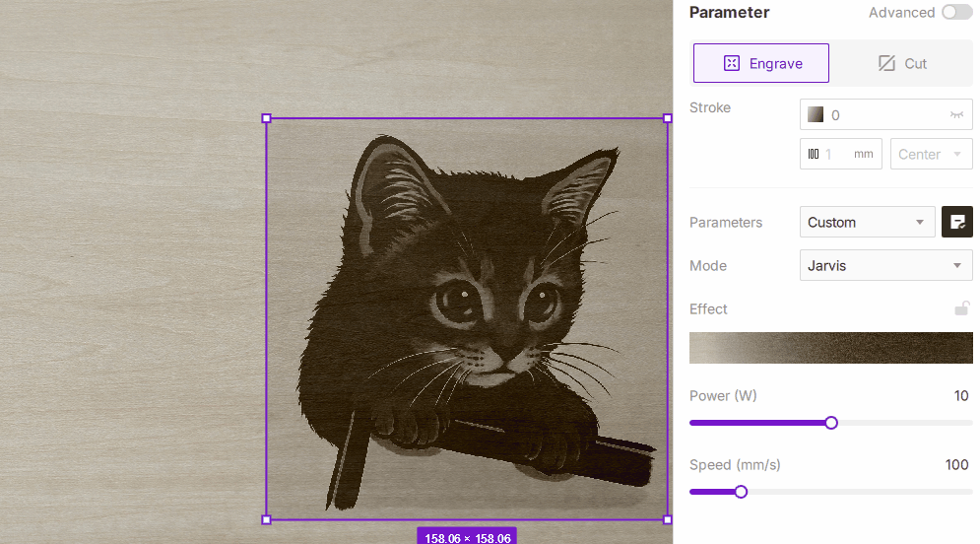The width and height of the screenshot is (980, 544).
Task: Toggle the stroke visibility eye icon
Action: click(x=956, y=115)
